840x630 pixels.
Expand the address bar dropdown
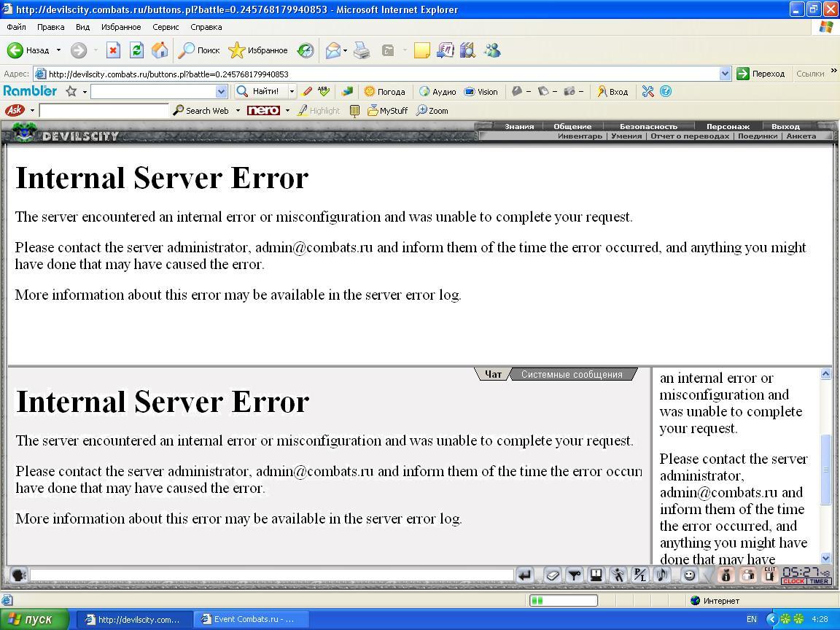point(725,74)
